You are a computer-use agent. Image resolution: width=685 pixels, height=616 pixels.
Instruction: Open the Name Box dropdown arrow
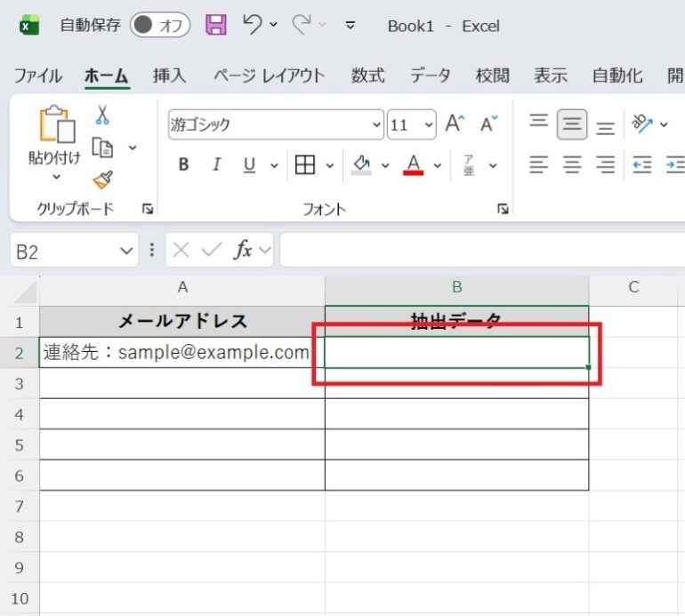click(126, 251)
